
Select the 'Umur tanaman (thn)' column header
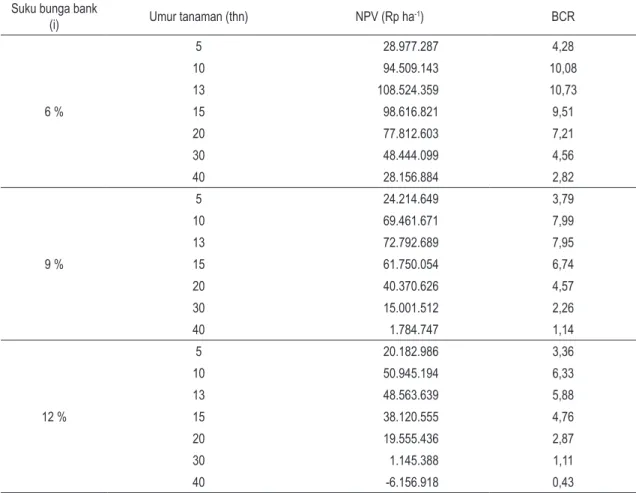(x=199, y=17)
